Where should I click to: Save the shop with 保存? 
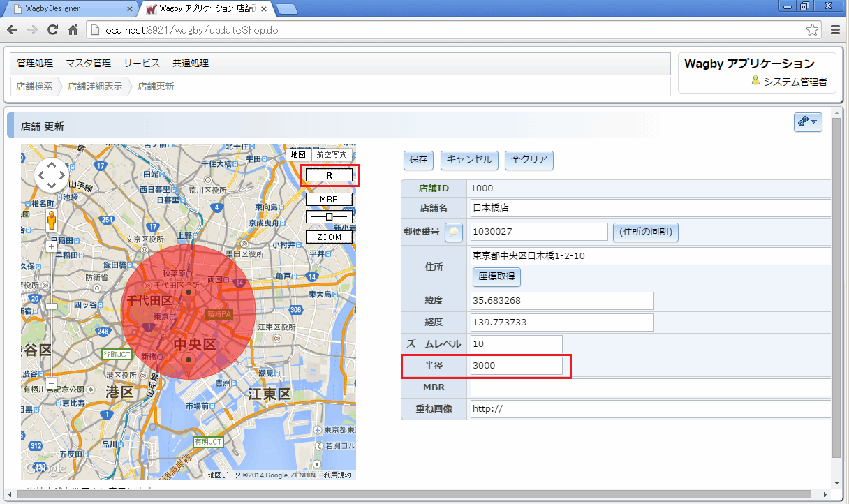point(418,160)
